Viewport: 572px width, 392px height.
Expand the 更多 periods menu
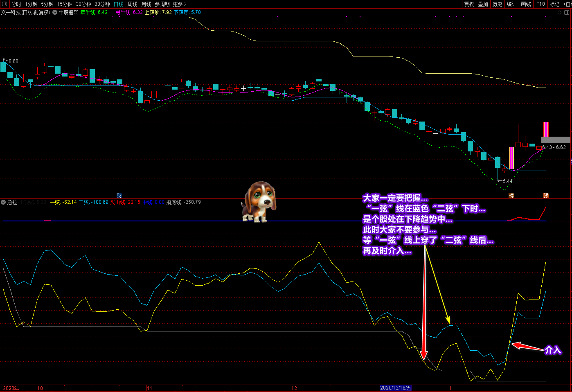click(x=180, y=4)
